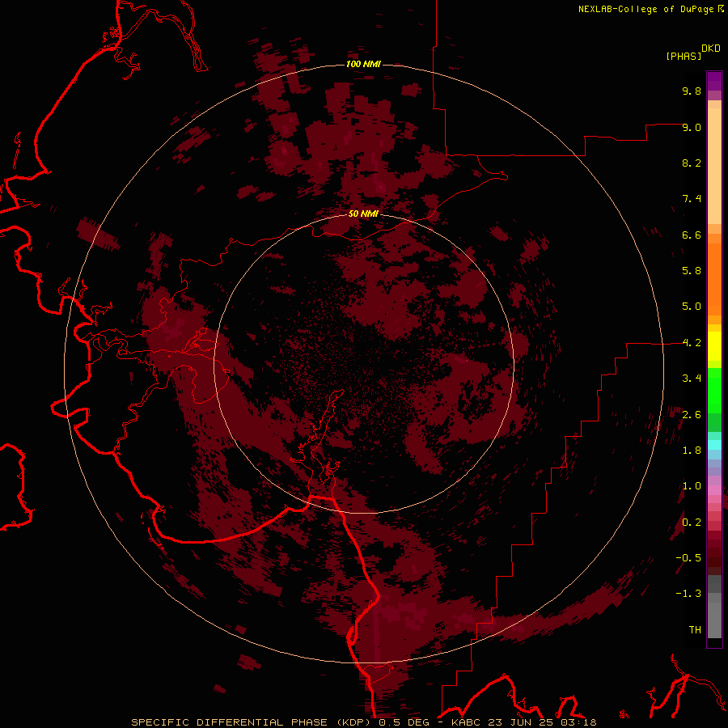Click the 6.6 scale label
Screen dimensions: 728x728
pos(692,235)
